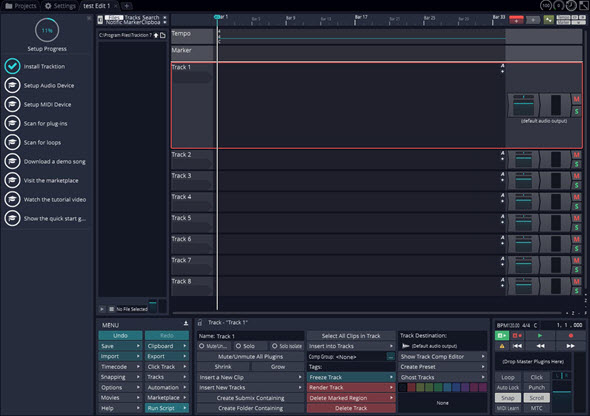
Task: Start playback with the green play button
Action: pyautogui.click(x=540, y=335)
